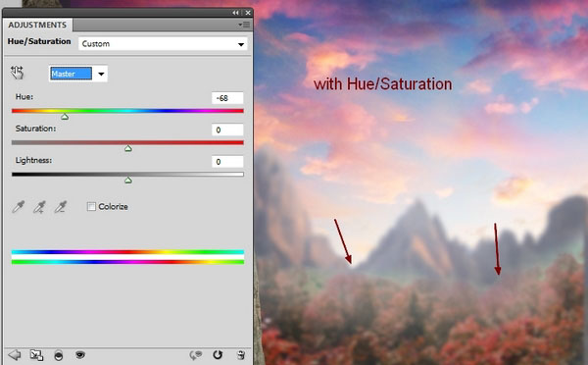Toggle adjustment layer visibility eye icon
The width and height of the screenshot is (588, 365).
(x=80, y=354)
